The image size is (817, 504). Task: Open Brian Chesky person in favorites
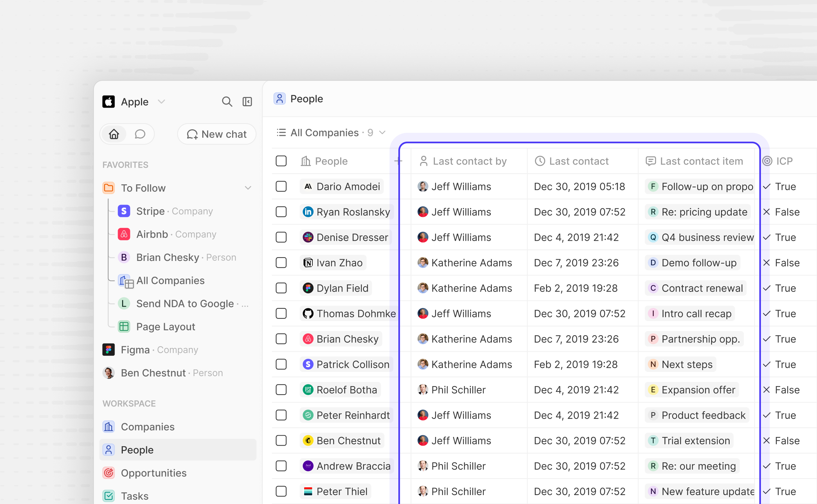[177, 257]
